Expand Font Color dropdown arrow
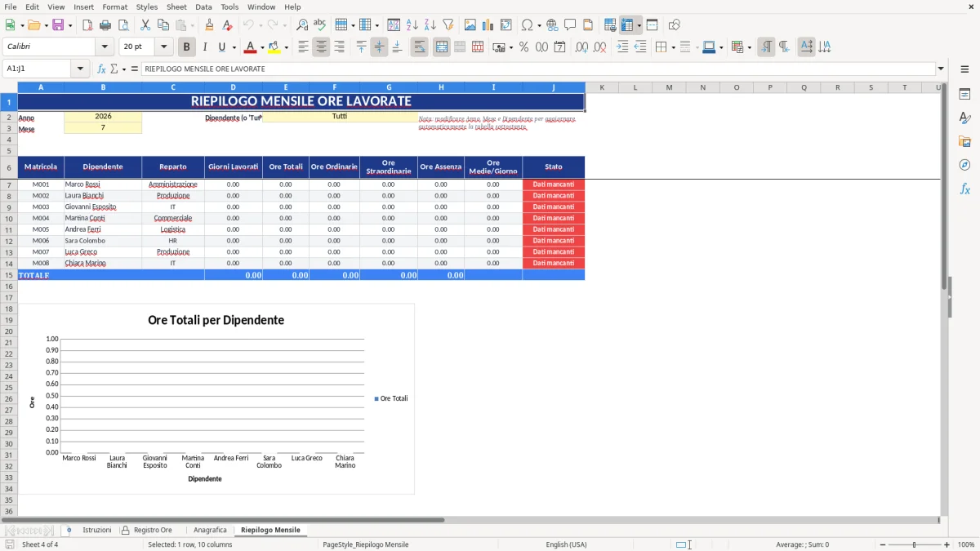Image resolution: width=980 pixels, height=551 pixels. tap(262, 47)
